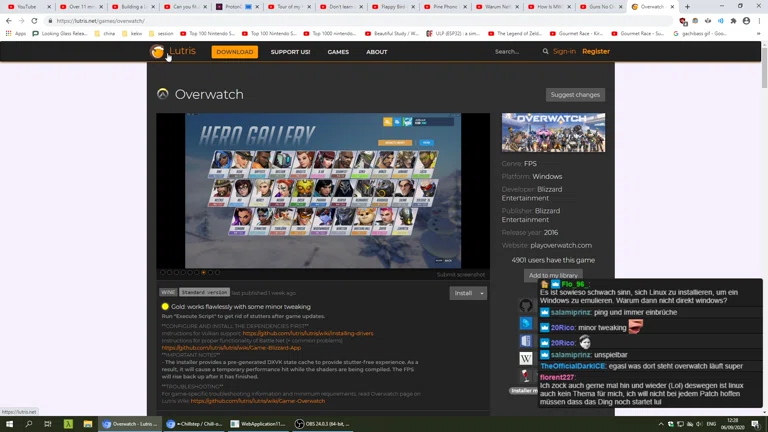The width and height of the screenshot is (768, 432).
Task: Click the Submit screenshot link
Action: [x=461, y=274]
